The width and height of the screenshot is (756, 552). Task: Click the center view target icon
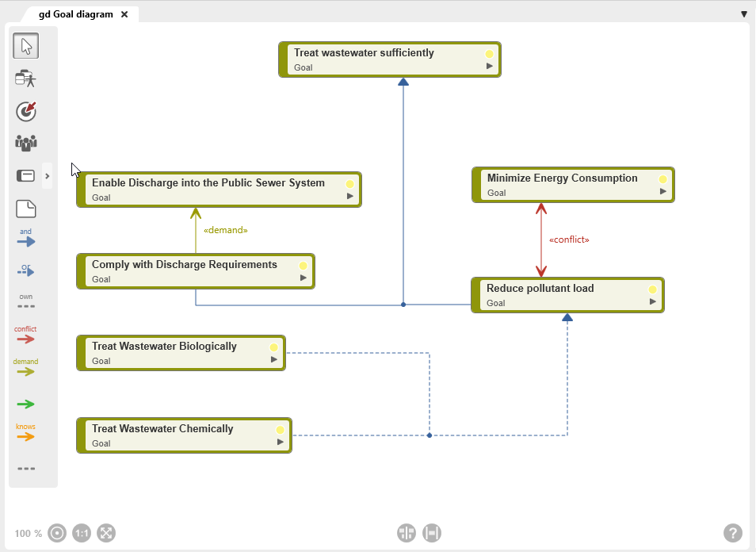click(x=57, y=533)
